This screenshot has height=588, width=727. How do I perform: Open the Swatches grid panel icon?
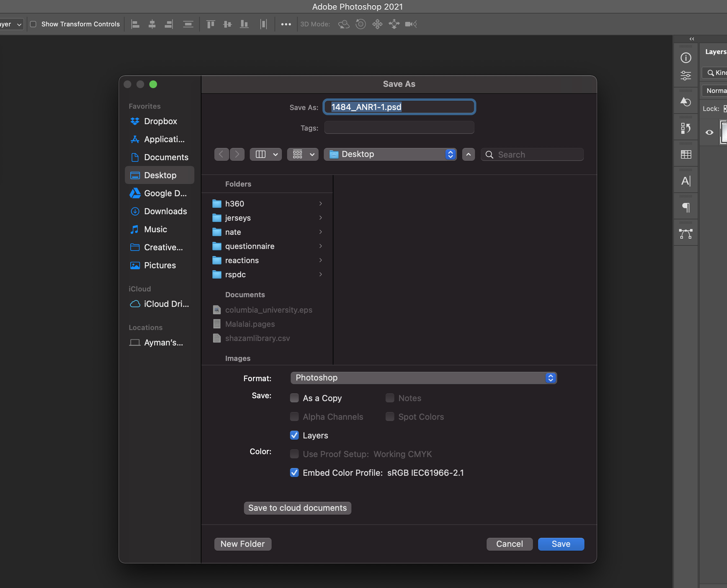coord(686,154)
